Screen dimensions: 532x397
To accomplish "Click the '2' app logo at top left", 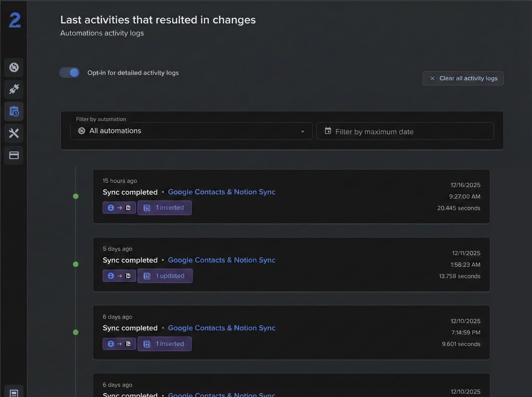I will pyautogui.click(x=14, y=20).
